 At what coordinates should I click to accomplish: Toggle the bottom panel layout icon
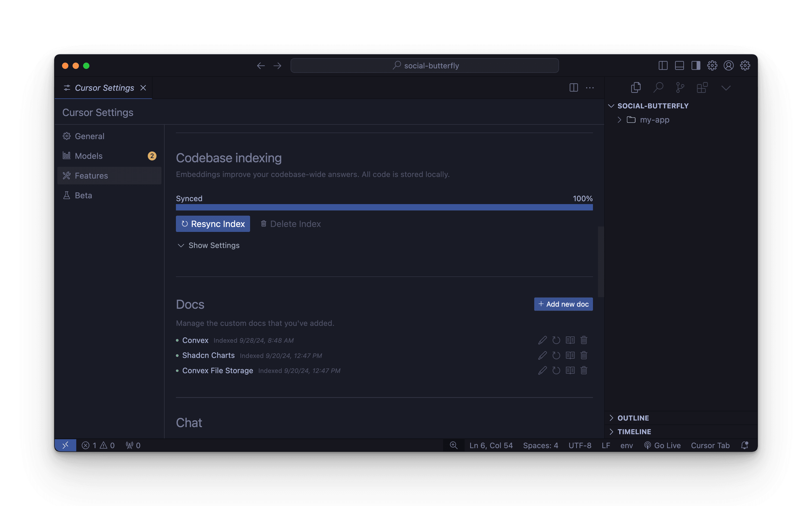click(679, 65)
